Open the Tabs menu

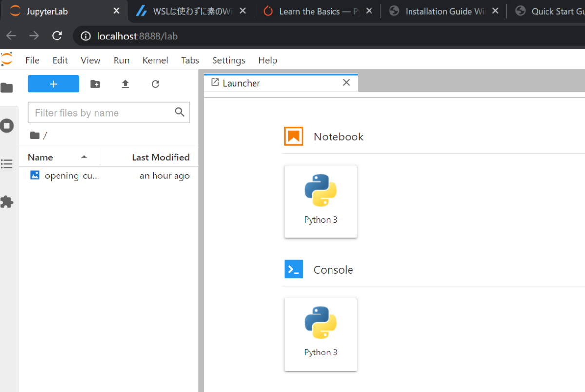pyautogui.click(x=190, y=60)
